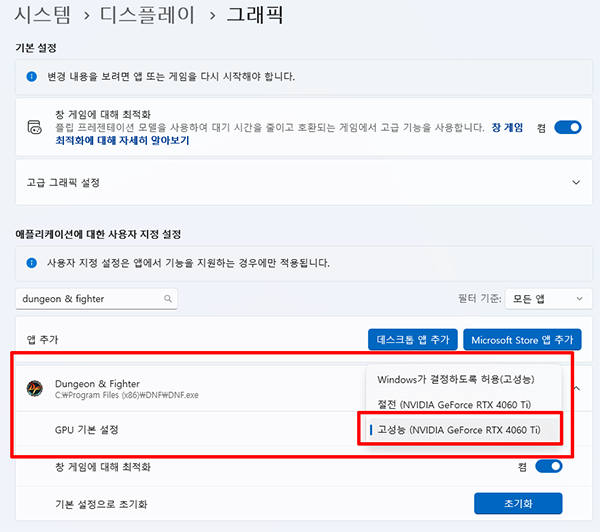
Task: Collapse the Dungeon & Fighter entry chevron
Action: 575,388
